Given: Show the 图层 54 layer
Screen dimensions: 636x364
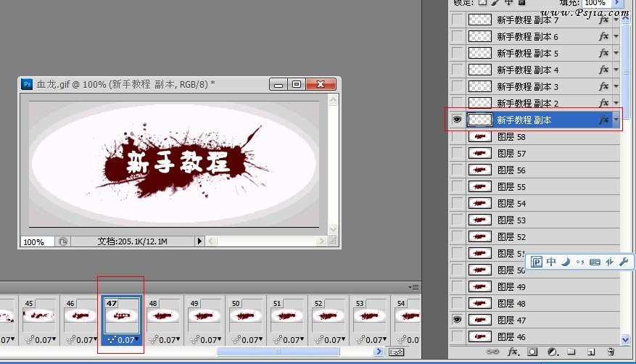Looking at the screenshot, I should pos(457,203).
